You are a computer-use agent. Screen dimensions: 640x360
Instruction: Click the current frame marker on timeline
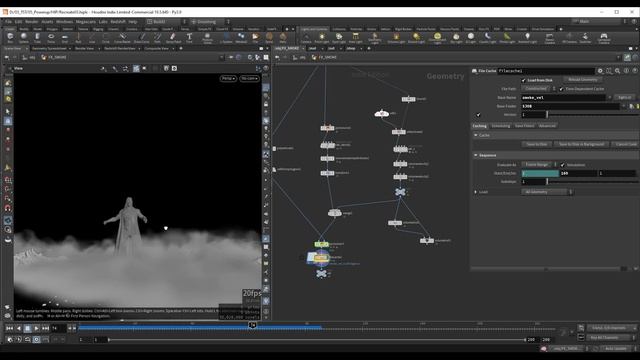click(x=253, y=325)
